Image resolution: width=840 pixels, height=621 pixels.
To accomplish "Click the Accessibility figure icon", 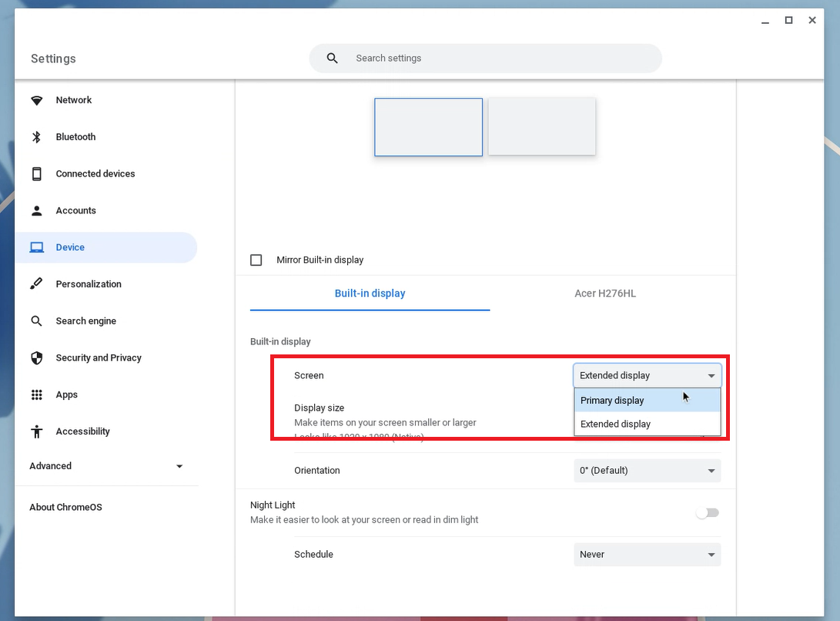I will tap(36, 431).
